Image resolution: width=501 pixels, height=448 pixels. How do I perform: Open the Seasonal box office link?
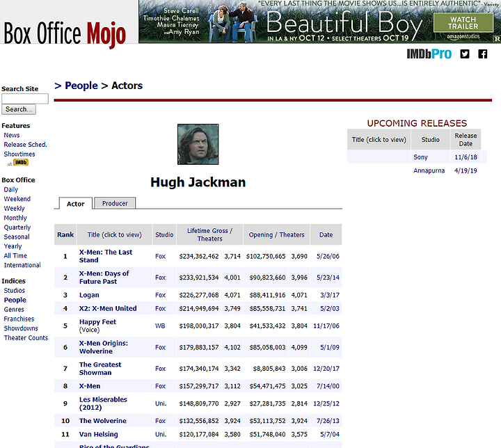17,237
